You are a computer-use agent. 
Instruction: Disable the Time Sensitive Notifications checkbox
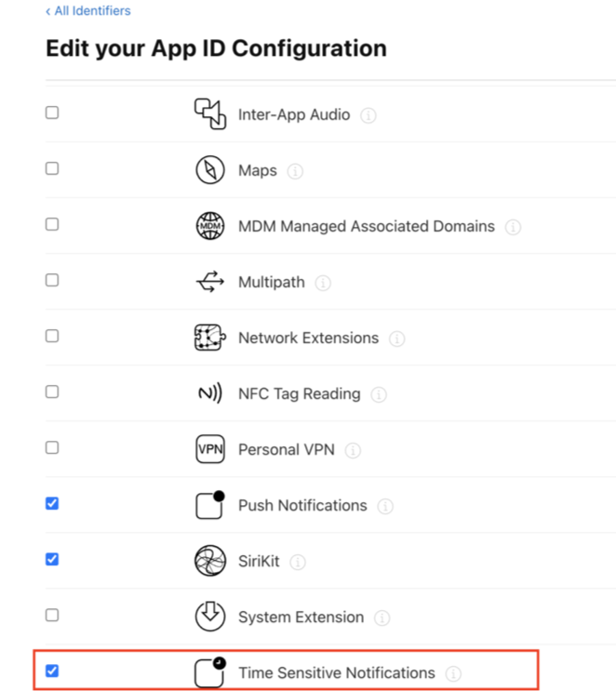tap(52, 671)
